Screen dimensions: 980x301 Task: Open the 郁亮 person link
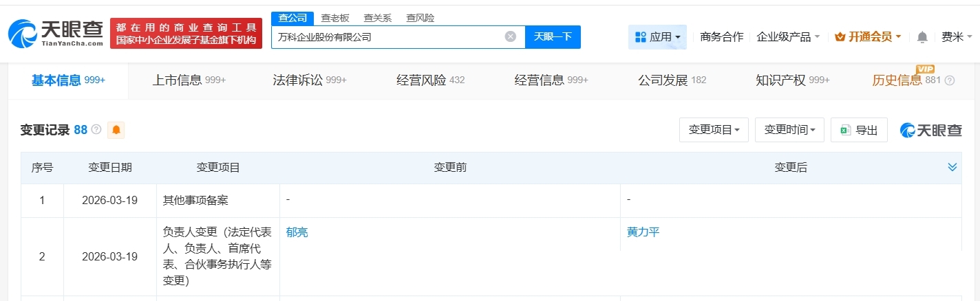[x=297, y=232]
